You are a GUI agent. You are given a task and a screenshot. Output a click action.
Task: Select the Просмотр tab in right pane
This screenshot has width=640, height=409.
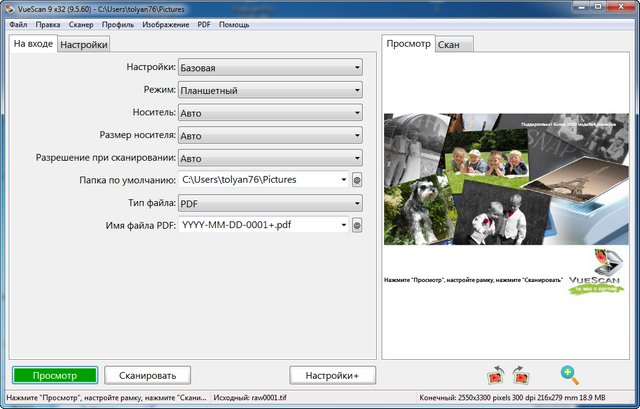click(x=409, y=44)
